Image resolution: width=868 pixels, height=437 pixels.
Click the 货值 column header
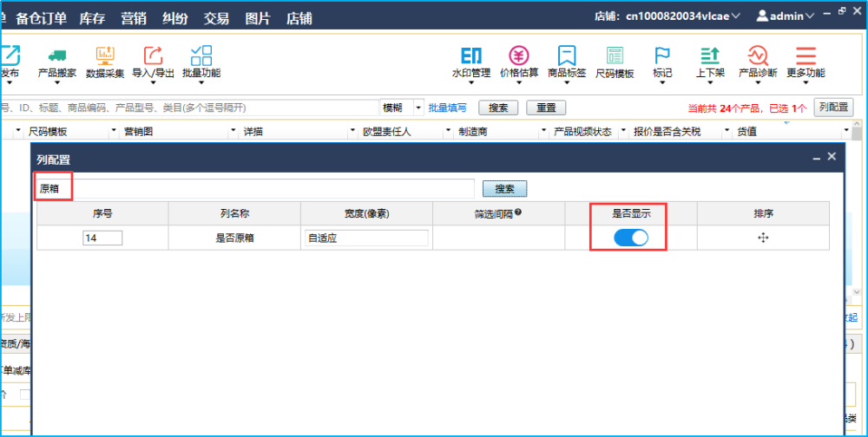click(747, 132)
